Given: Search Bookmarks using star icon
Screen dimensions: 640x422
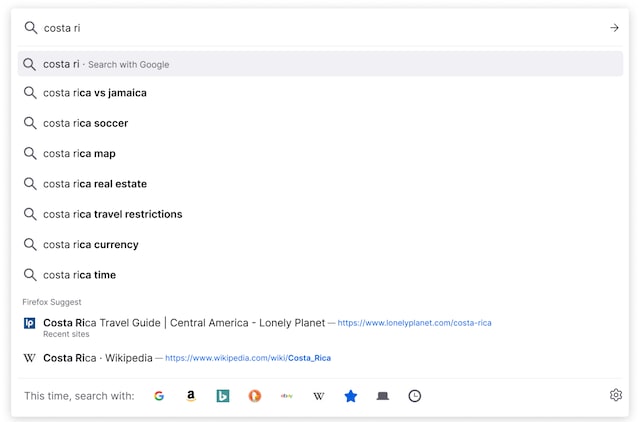Looking at the screenshot, I should (x=351, y=396).
